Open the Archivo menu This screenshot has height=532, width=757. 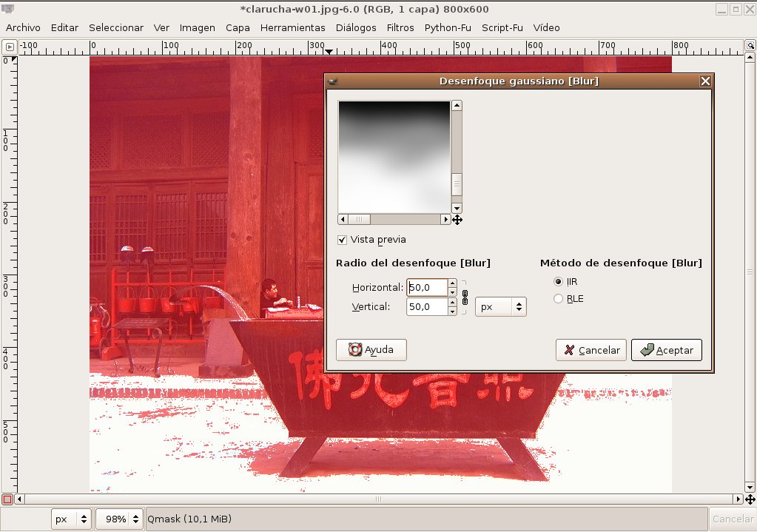pos(23,28)
